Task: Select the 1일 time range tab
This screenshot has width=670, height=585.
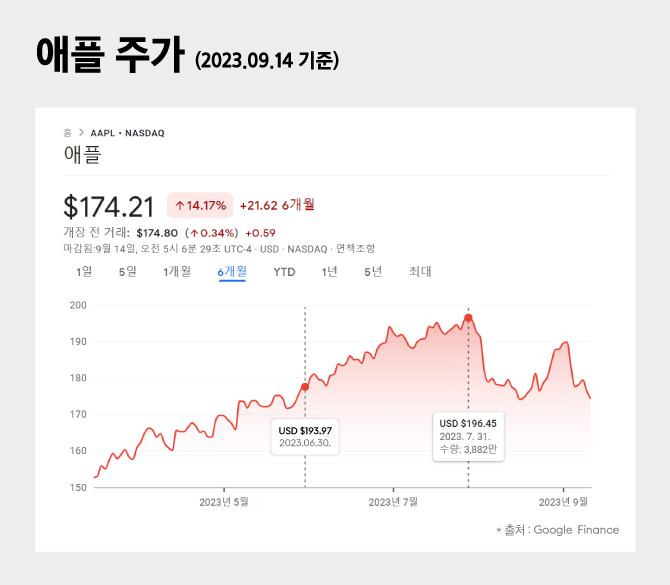Action: (84, 271)
